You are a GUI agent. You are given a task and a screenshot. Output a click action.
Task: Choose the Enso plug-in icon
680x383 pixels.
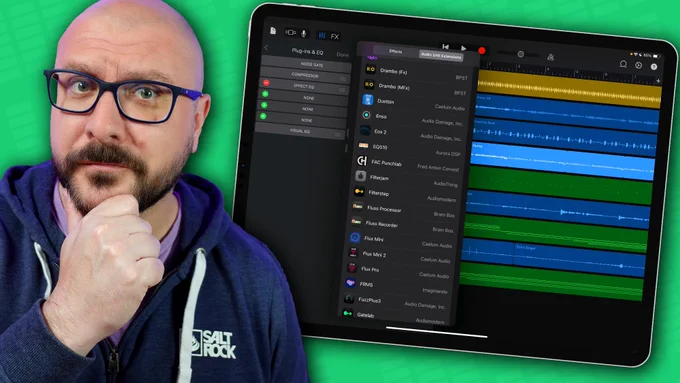click(366, 115)
